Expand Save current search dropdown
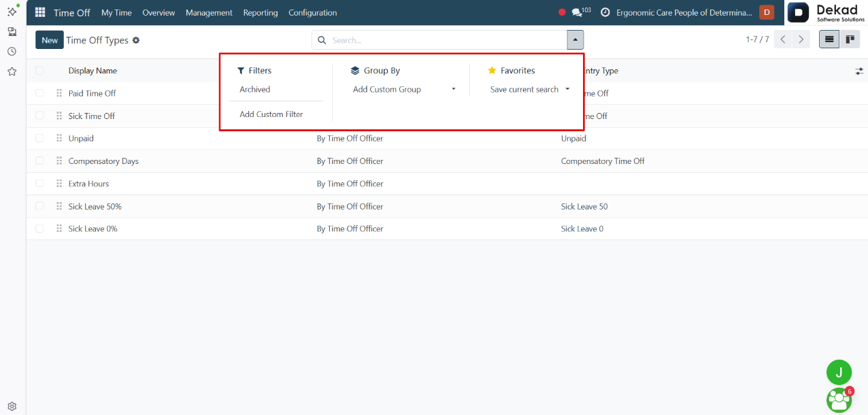The height and width of the screenshot is (415, 868). click(529, 89)
